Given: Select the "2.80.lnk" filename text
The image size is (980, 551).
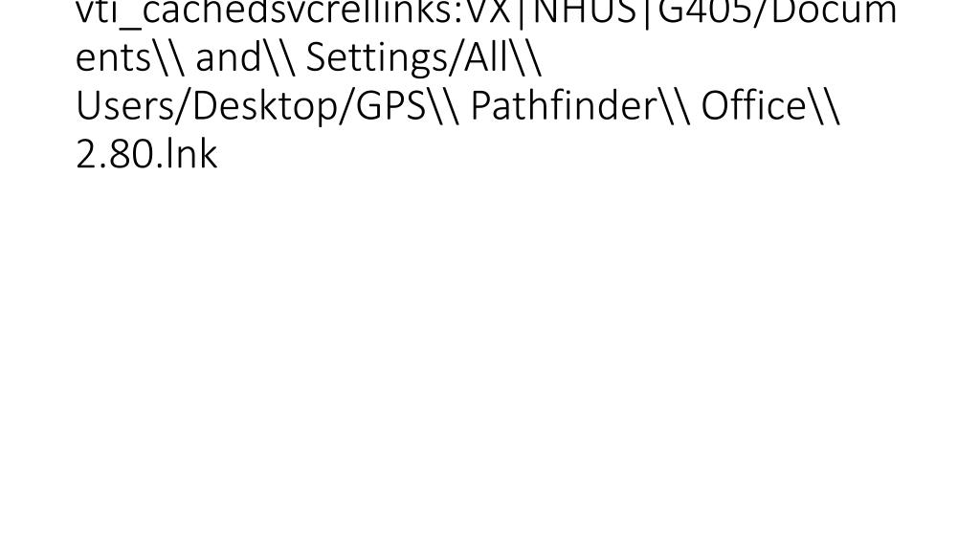Looking at the screenshot, I should tap(146, 154).
